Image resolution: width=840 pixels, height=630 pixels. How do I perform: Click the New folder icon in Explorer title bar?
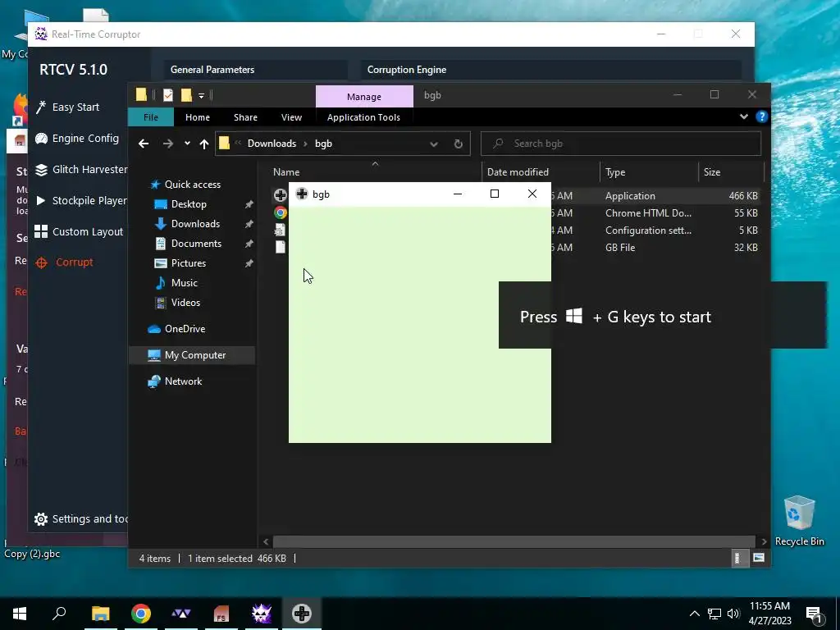186,95
